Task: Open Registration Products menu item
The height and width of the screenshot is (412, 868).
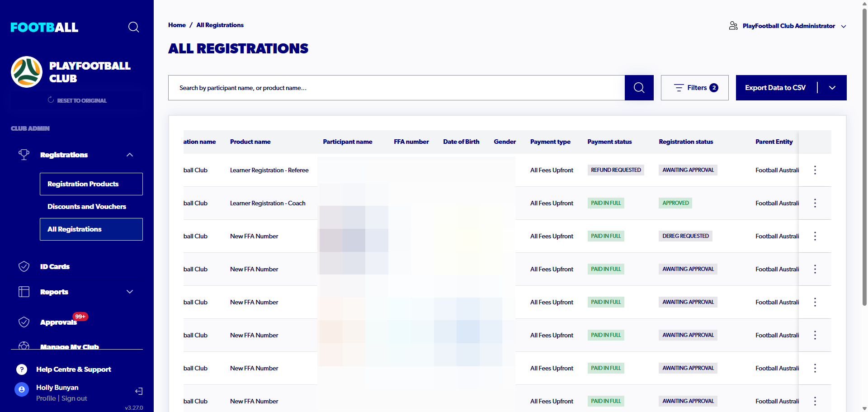Action: [91, 184]
